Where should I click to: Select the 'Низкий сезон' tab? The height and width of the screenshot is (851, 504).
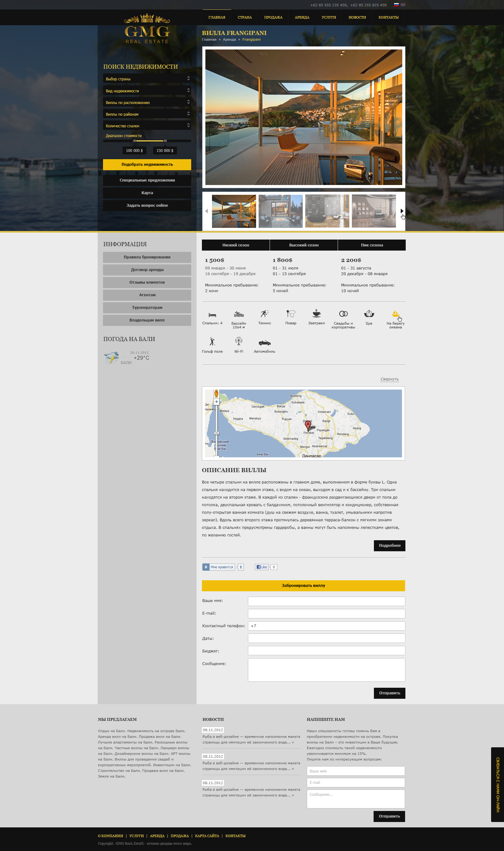coord(236,245)
